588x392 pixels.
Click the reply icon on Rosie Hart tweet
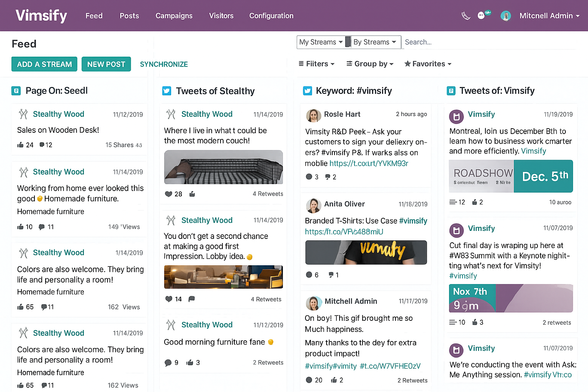[x=328, y=177]
